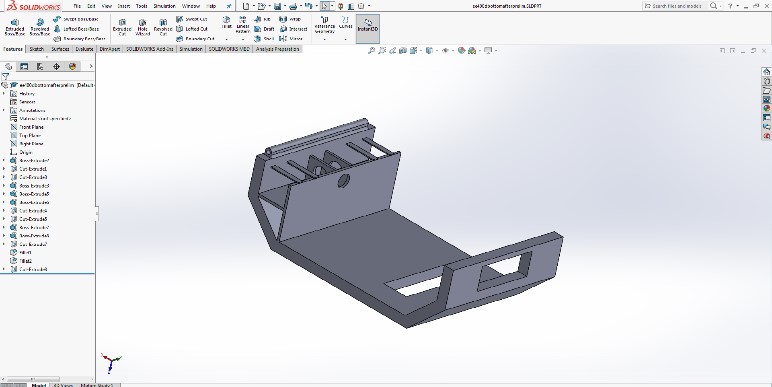Select the Shell feature
This screenshot has height=387, width=772.
point(264,39)
